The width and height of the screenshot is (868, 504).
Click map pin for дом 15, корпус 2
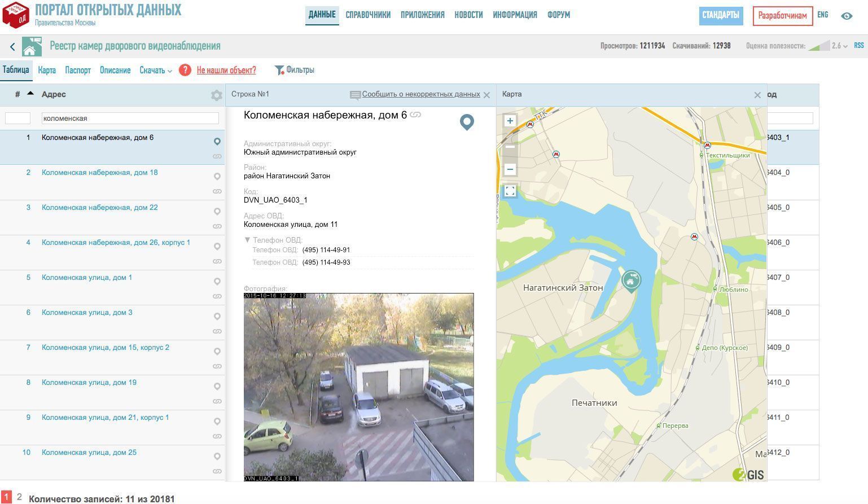217,352
